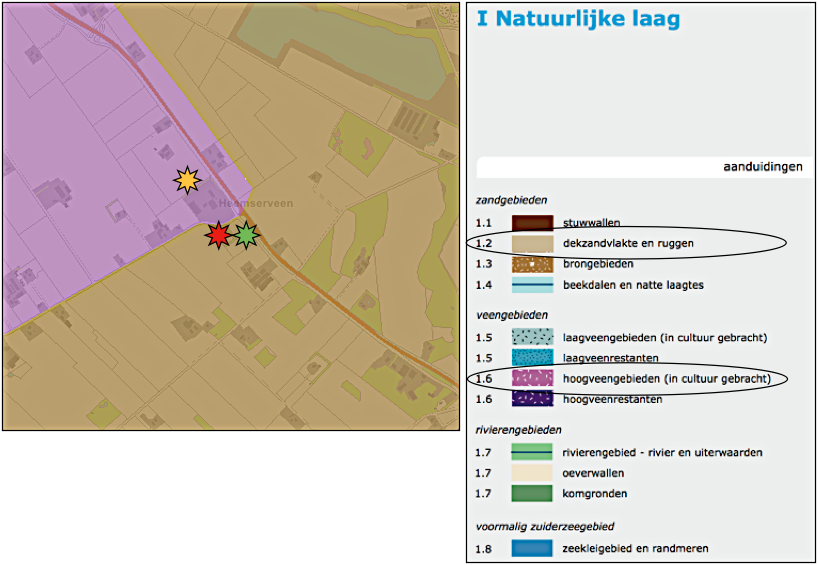Select the hoogveenrestanten dark purple swatch
818x565 pixels.
[x=532, y=399]
